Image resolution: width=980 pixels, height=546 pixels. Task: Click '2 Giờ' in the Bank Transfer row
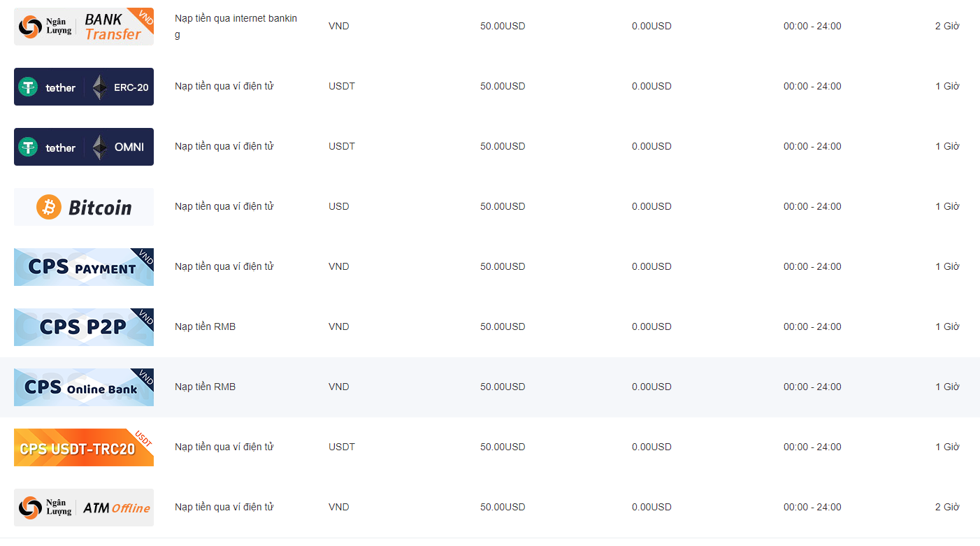coord(947,26)
